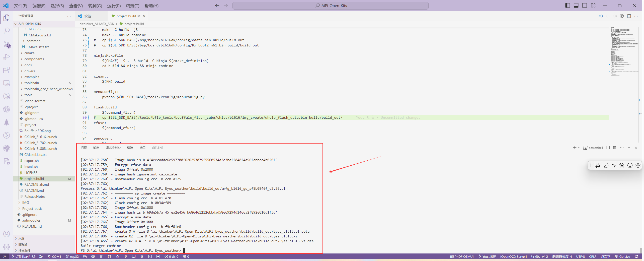Click SDK config gear icon in status bar
The height and width of the screenshot is (261, 644).
pos(93,256)
